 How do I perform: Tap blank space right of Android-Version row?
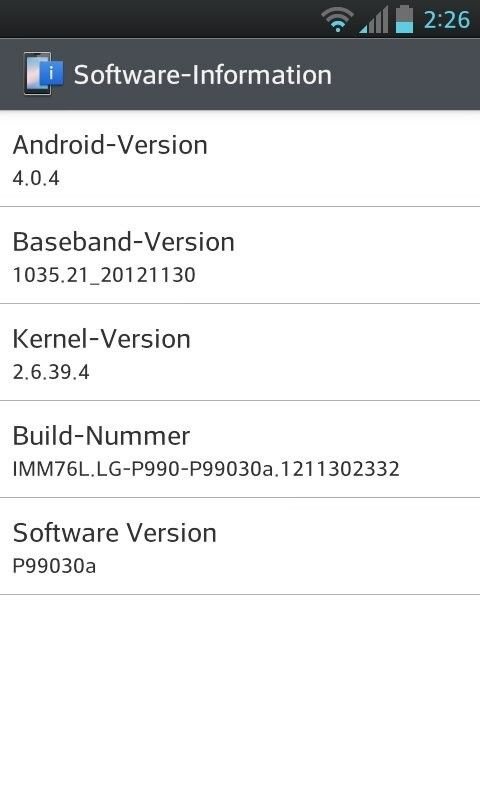(342, 159)
